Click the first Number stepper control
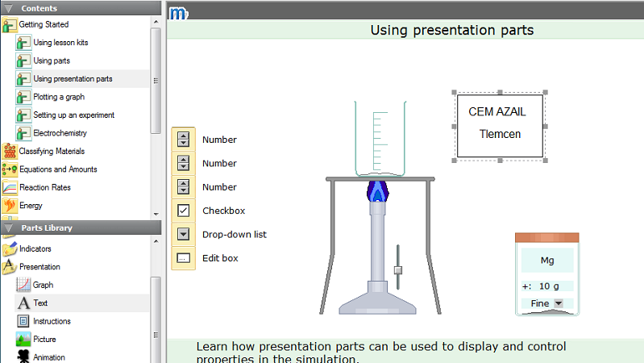This screenshot has height=363, width=644. tap(183, 139)
